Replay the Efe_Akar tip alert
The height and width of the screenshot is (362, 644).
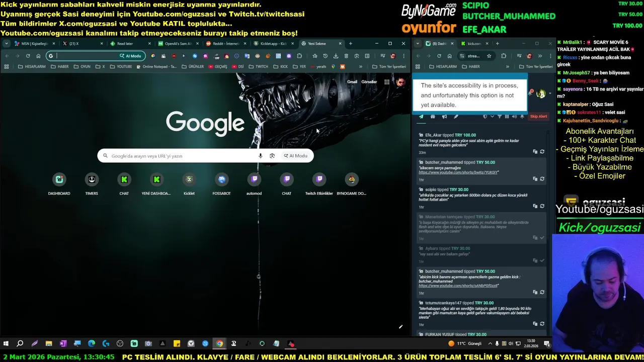pos(542,151)
